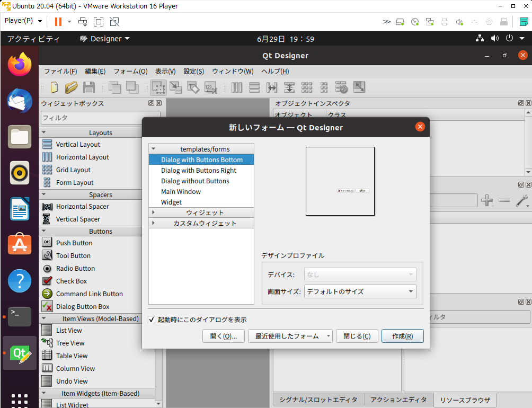Viewport: 532px width, 408px height.
Task: Pick the Push Button widget icon
Action: click(47, 243)
